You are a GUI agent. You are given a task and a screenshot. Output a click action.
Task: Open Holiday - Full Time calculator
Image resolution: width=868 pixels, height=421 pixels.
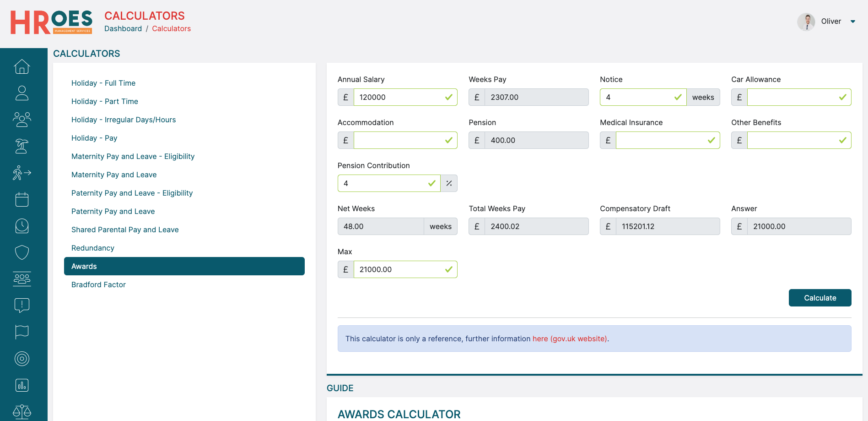point(103,83)
